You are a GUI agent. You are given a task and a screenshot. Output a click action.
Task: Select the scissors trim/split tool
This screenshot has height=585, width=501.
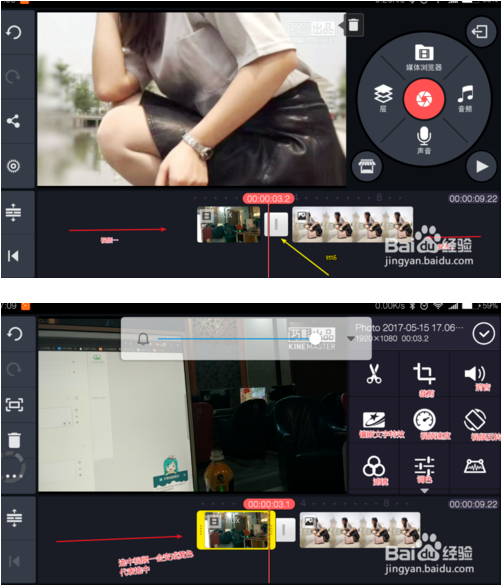coord(374,373)
